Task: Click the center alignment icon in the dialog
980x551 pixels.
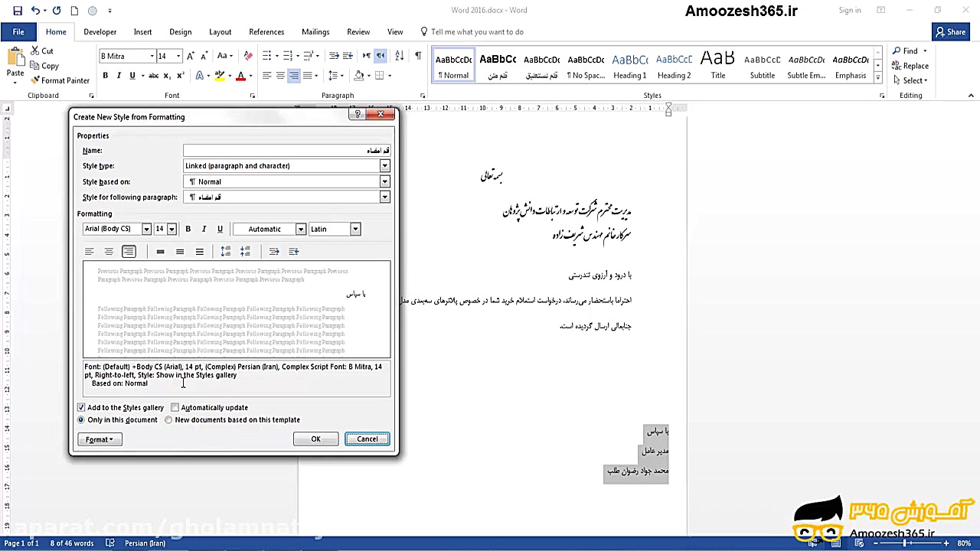Action: pyautogui.click(x=109, y=251)
